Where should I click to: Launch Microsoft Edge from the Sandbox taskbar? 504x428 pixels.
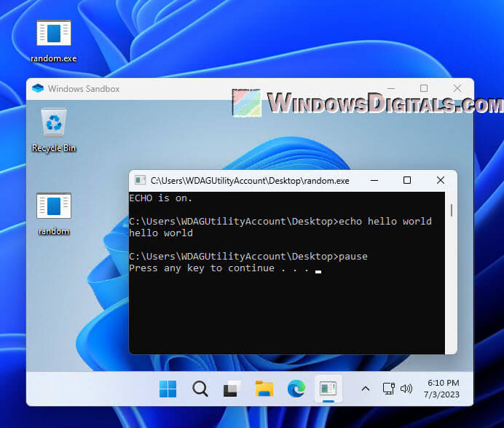coord(296,389)
